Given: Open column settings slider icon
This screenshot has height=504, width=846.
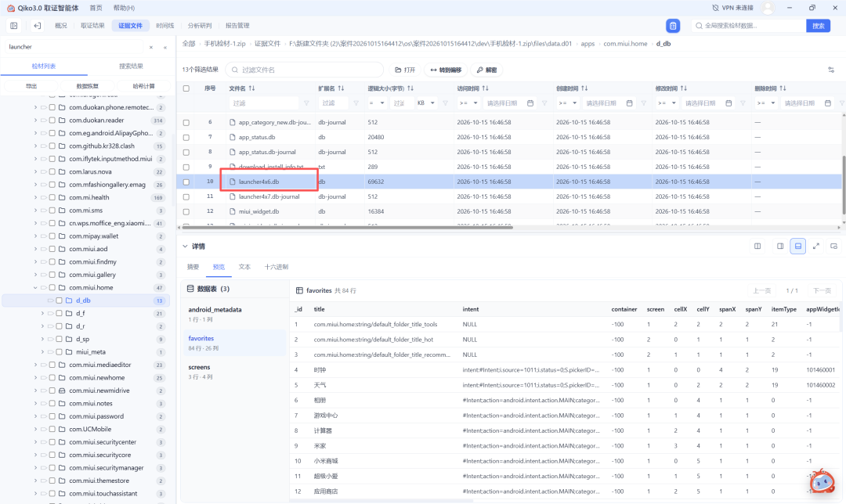Looking at the screenshot, I should 831,70.
